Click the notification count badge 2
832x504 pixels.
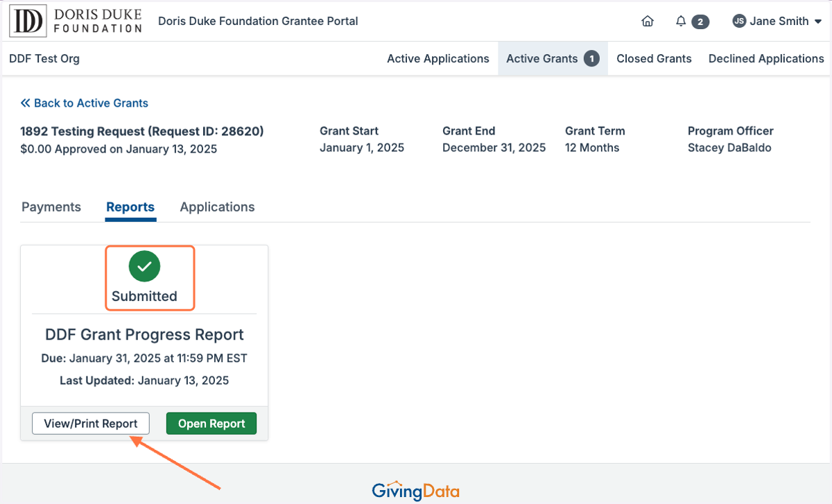point(700,22)
